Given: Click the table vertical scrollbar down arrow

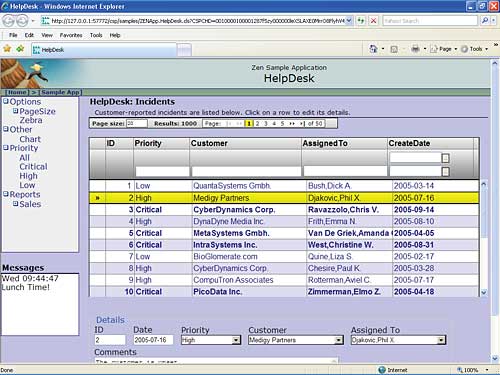Looking at the screenshot, I should click(x=484, y=292).
